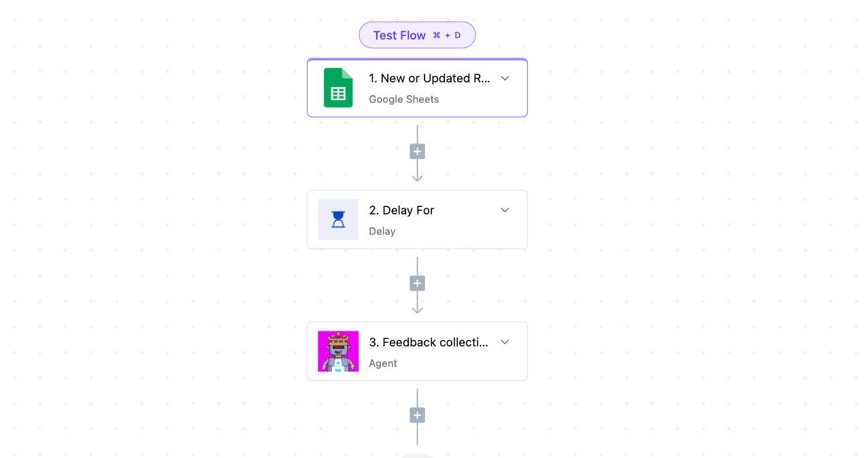The image size is (868, 458).
Task: Expand the Feedback collection step chevron
Action: [x=505, y=342]
